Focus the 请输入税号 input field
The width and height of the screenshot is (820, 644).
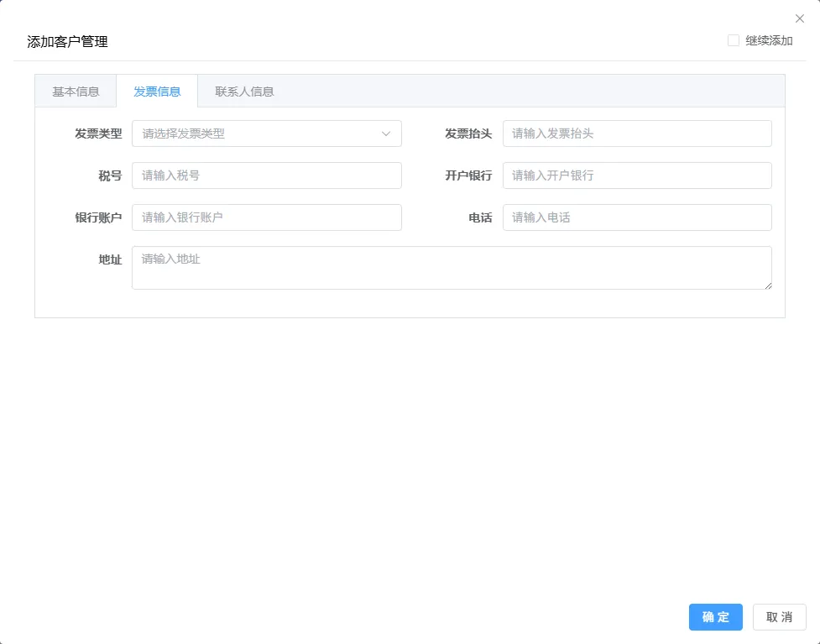coord(267,175)
